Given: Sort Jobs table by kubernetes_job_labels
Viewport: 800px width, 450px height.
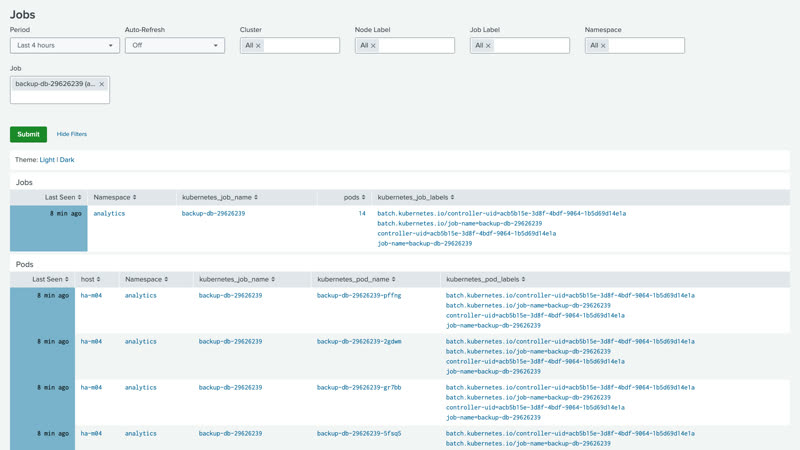Looking at the screenshot, I should 416,197.
